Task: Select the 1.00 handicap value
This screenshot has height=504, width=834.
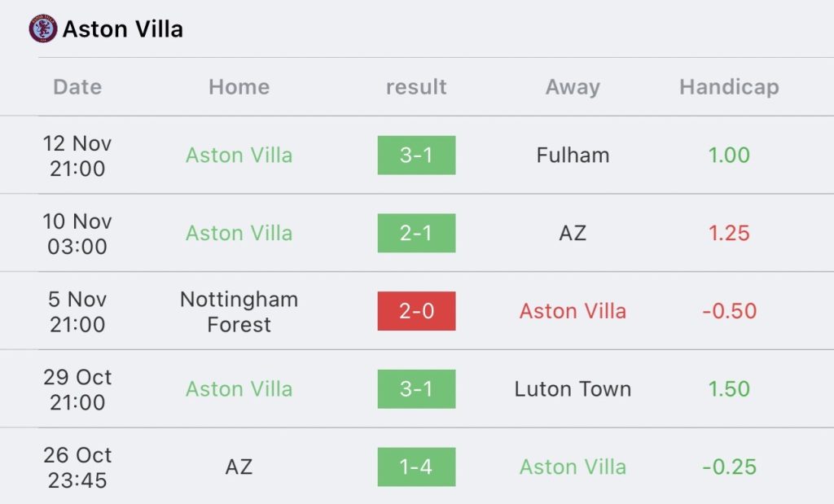Action: 729,156
